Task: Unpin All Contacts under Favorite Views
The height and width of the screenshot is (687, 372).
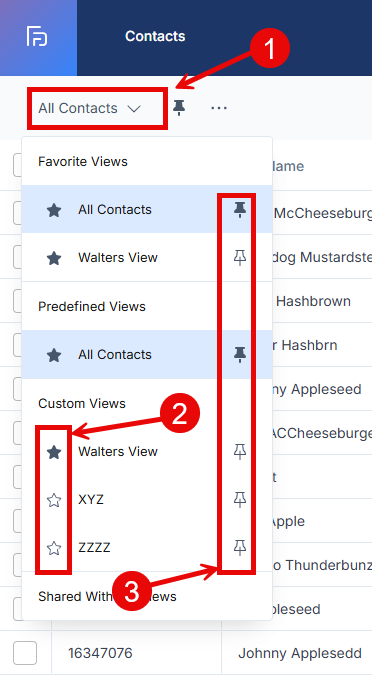Action: [239, 210]
